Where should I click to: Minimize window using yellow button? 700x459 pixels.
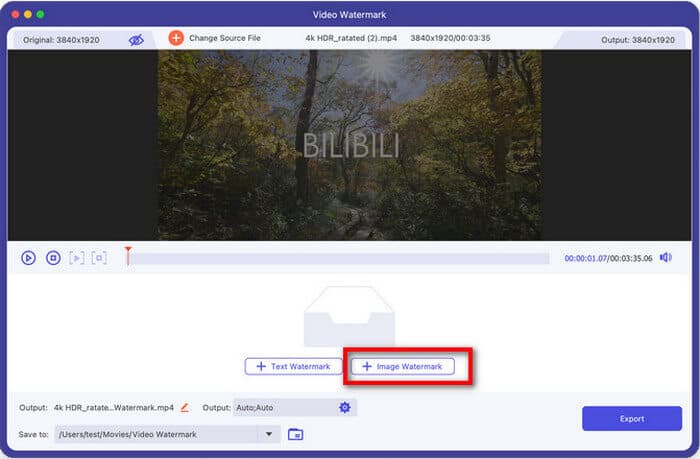coord(28,14)
